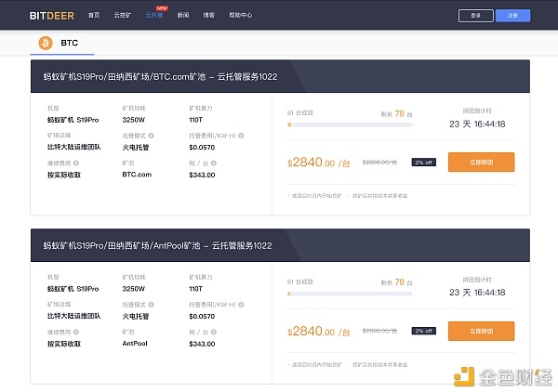
Task: Click the BITDEER logo
Action: (52, 16)
